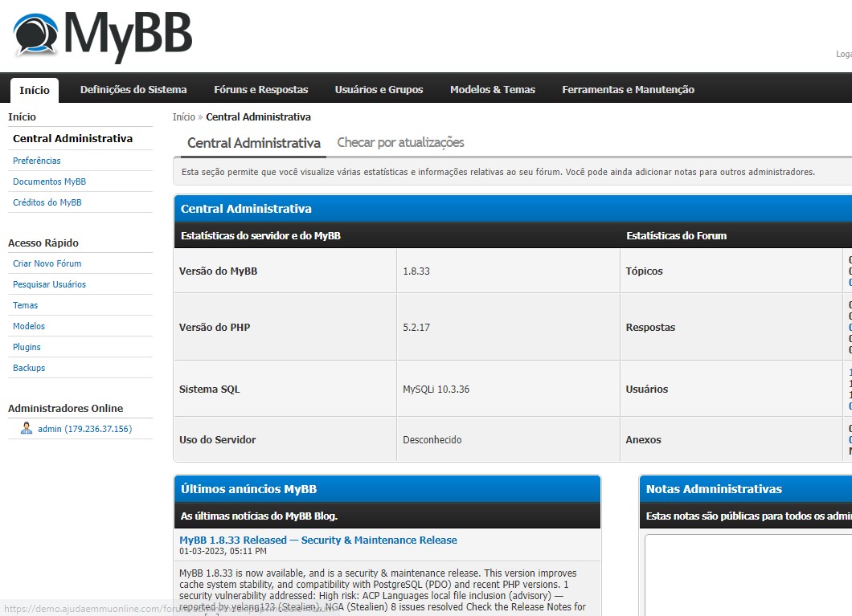Open Definições do Sistema tab
The width and height of the screenshot is (852, 616).
(133, 90)
